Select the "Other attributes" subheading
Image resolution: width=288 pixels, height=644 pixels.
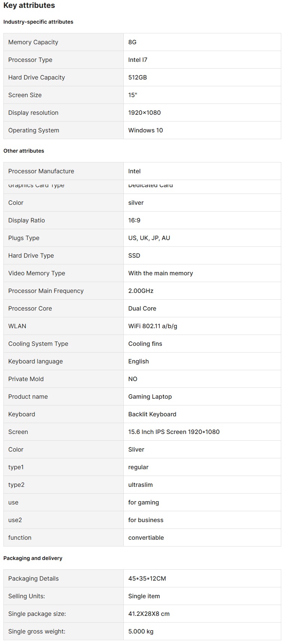pyautogui.click(x=24, y=151)
